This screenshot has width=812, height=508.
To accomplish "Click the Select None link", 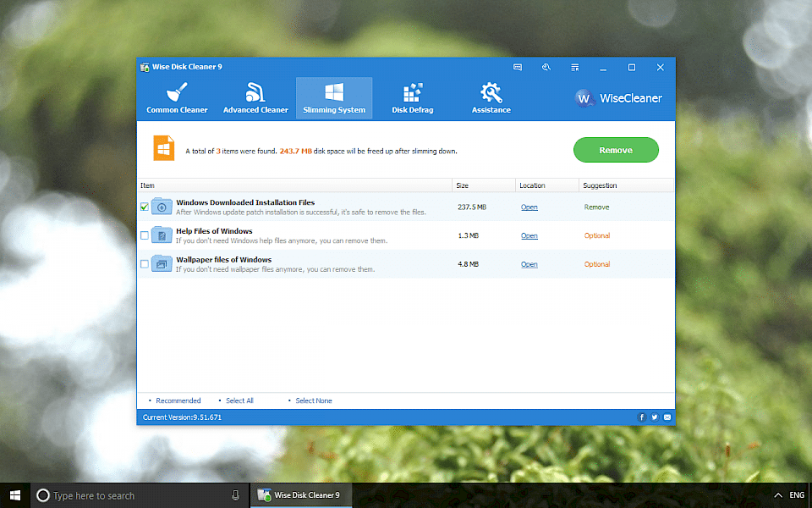I will (x=313, y=400).
